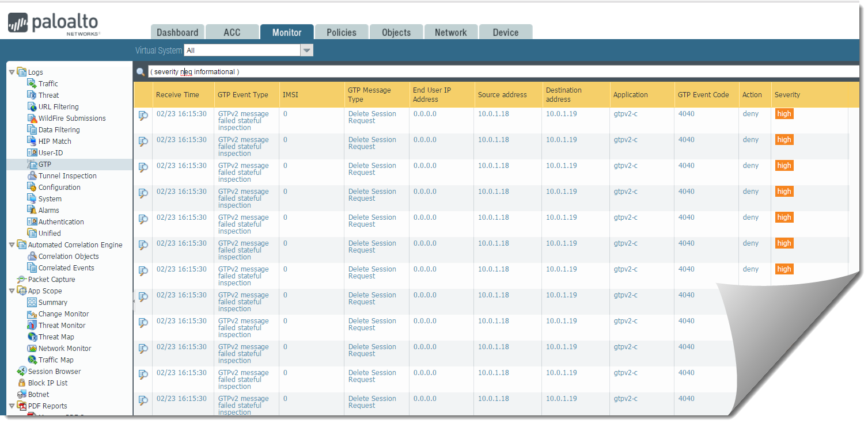This screenshot has height=424, width=868.
Task: Click the Botnet icon in sidebar
Action: click(22, 394)
